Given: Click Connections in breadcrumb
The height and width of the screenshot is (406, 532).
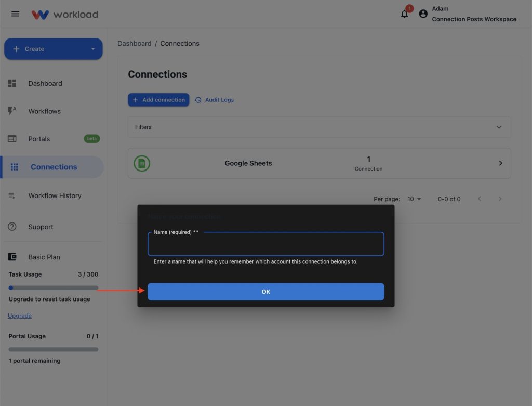Looking at the screenshot, I should (179, 44).
